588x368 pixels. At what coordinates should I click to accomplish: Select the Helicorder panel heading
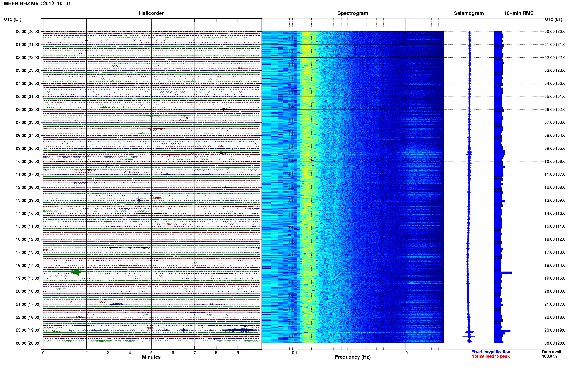[x=151, y=13]
